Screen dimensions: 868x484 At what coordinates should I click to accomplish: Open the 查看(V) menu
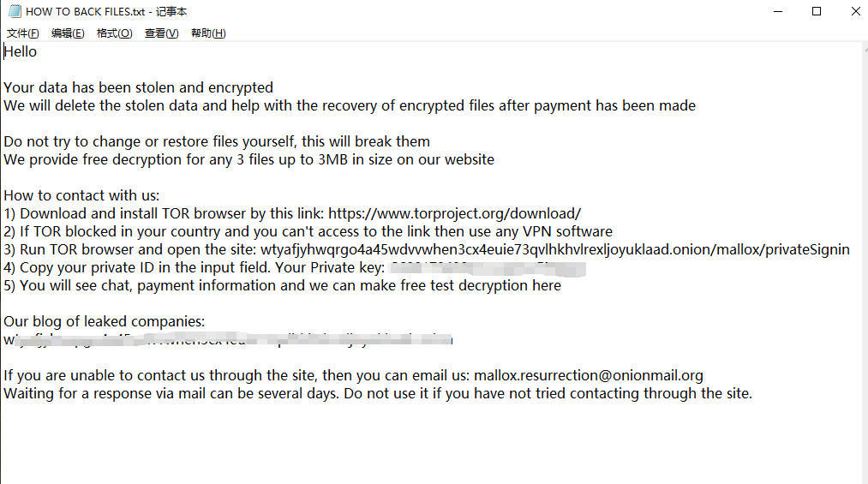pyautogui.click(x=161, y=33)
